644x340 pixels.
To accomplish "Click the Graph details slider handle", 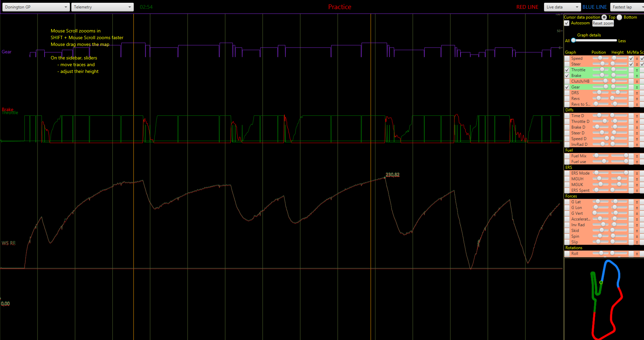I will (x=573, y=41).
